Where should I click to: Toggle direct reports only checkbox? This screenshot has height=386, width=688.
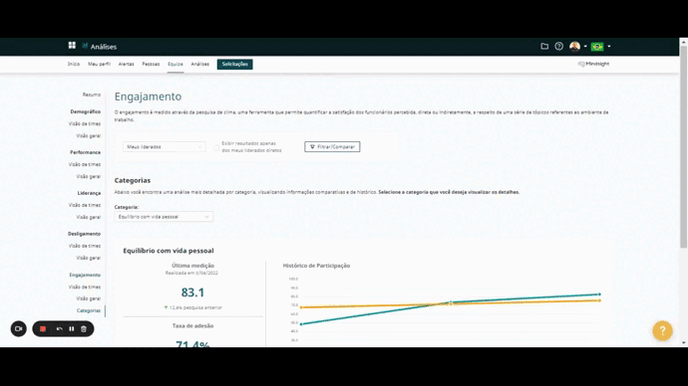[x=216, y=147]
